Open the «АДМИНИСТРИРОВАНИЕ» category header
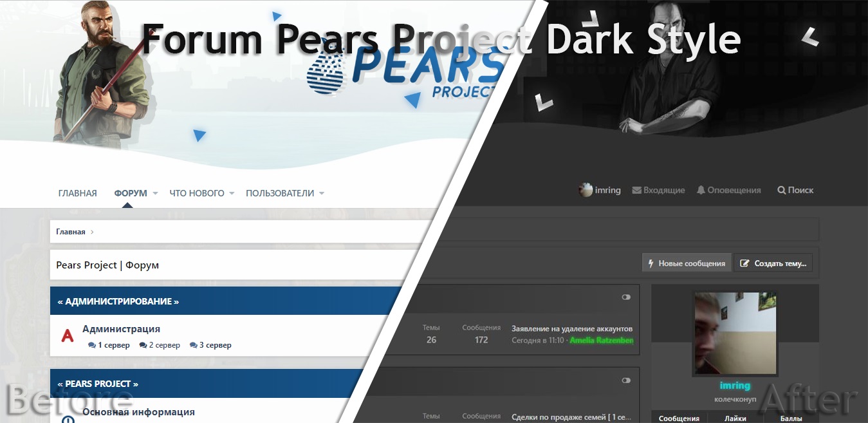This screenshot has height=423, width=868. click(x=118, y=301)
